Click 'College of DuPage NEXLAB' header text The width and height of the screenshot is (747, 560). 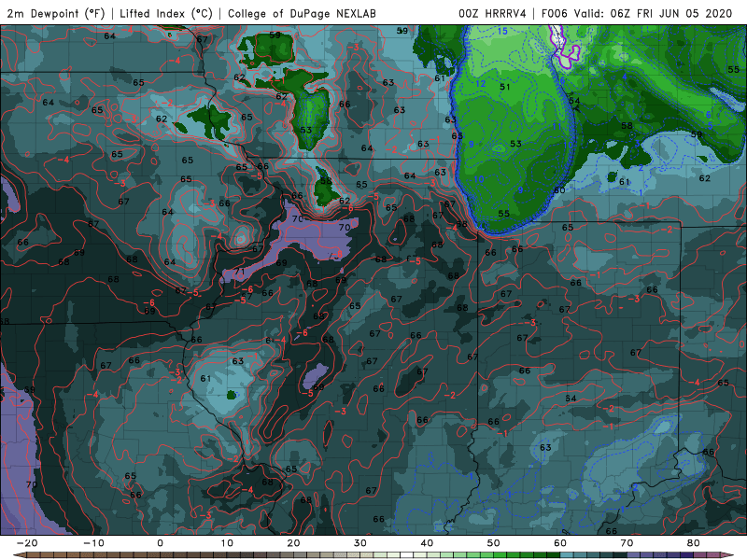click(x=302, y=13)
